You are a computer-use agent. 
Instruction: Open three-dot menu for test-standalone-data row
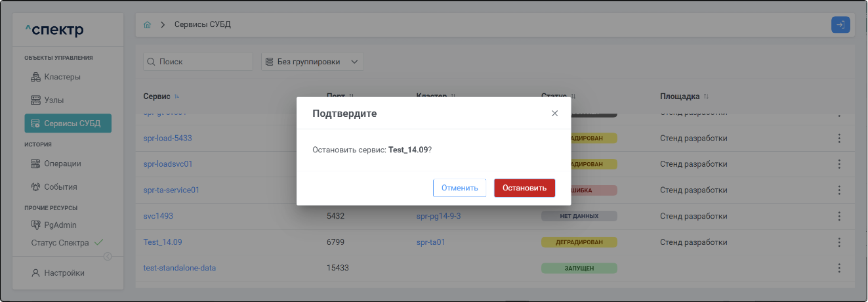(838, 268)
